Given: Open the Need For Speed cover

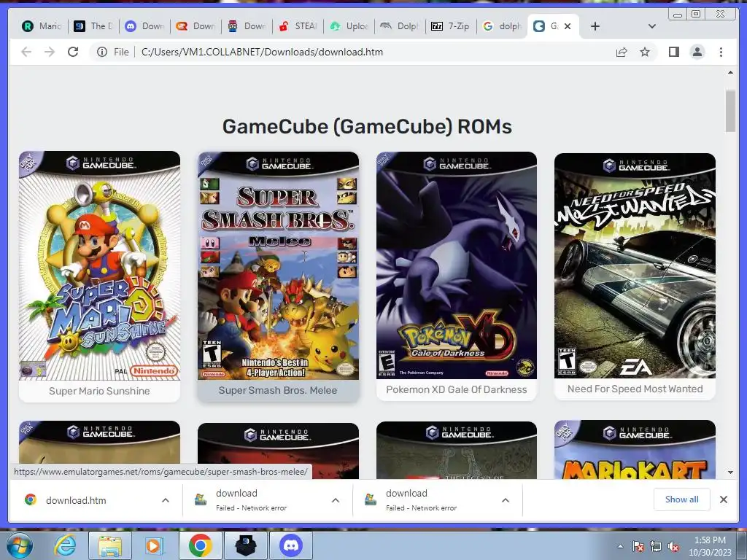Looking at the screenshot, I should click(635, 265).
